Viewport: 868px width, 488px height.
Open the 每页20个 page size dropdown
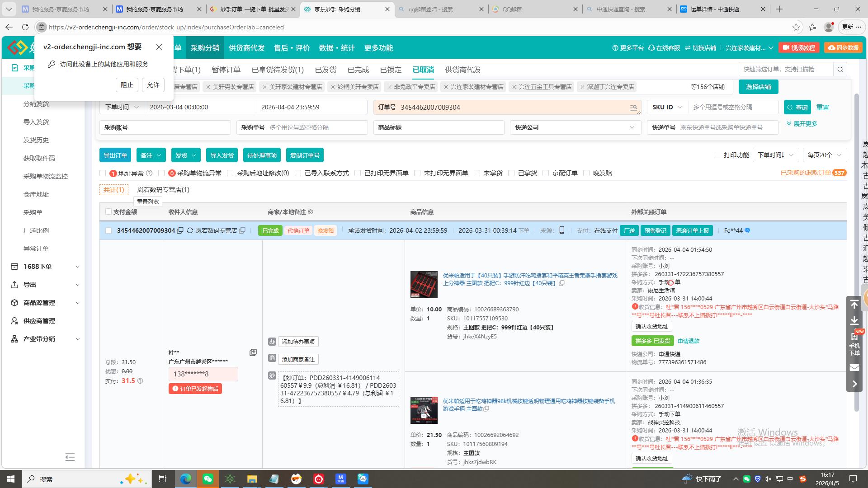coord(825,155)
